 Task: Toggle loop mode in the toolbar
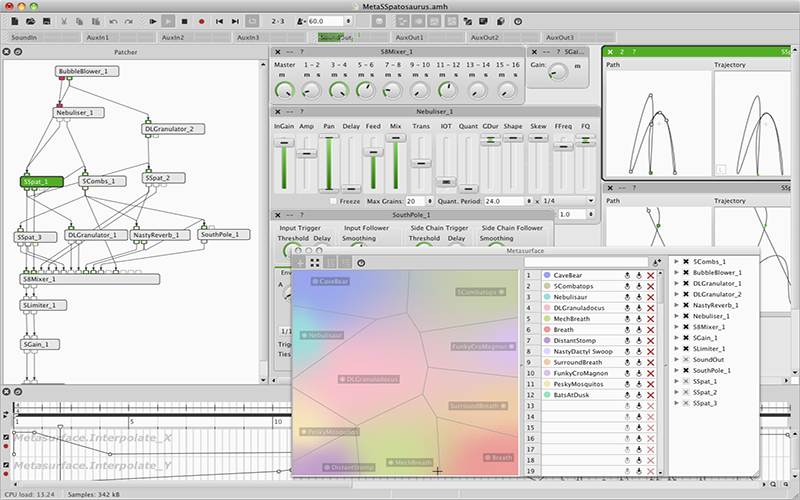[252, 21]
